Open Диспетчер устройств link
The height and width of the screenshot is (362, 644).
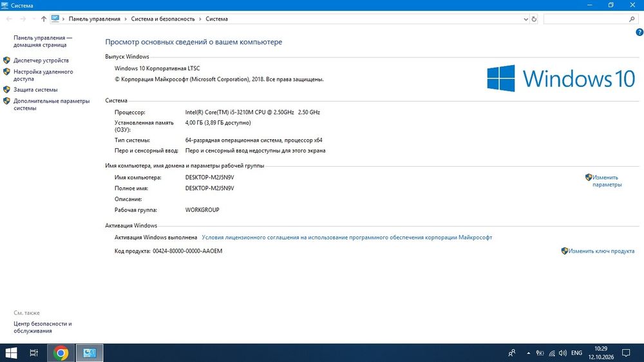tap(41, 61)
